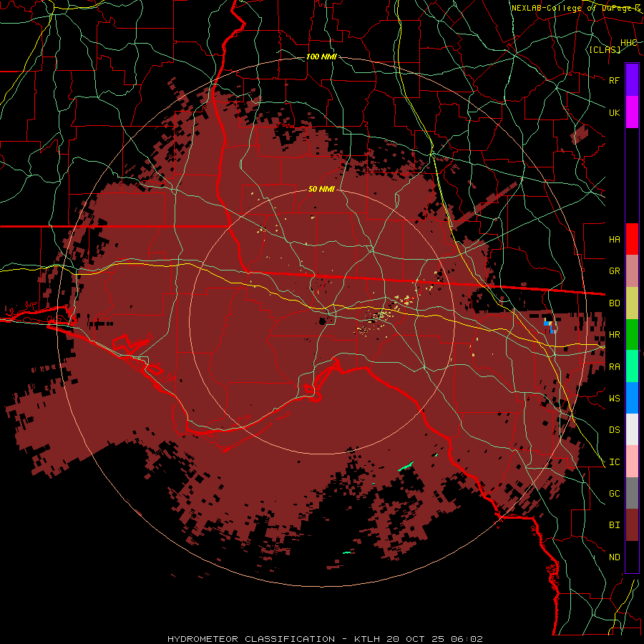Screen dimensions: 644x644
Task: Click the light pink IC legend swatch
Action: (x=632, y=462)
